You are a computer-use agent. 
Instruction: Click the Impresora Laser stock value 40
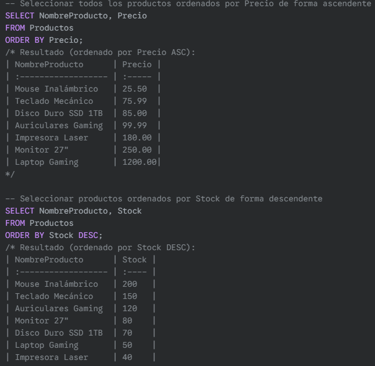click(127, 357)
